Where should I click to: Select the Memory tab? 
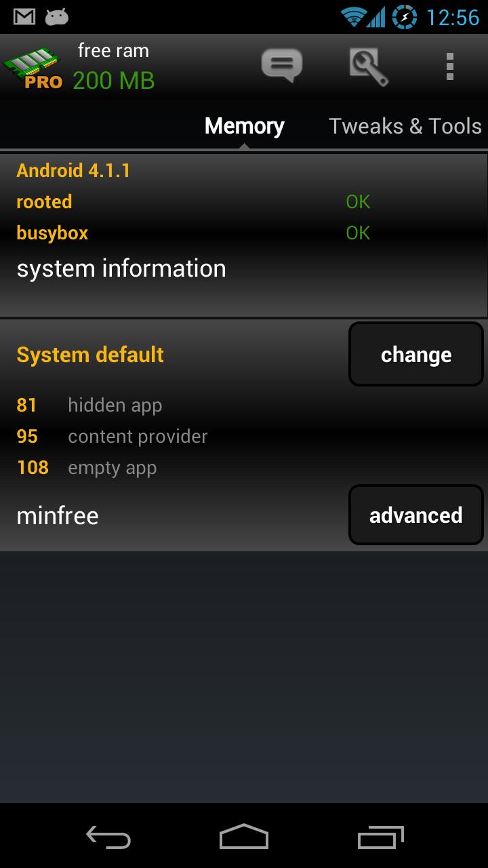(x=245, y=126)
